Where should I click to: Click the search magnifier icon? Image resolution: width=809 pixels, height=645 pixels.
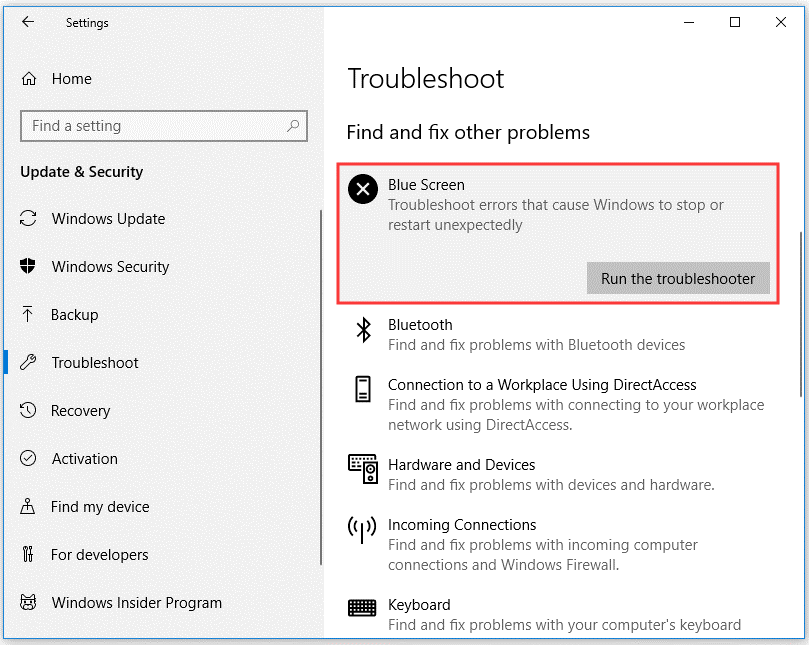(x=293, y=125)
